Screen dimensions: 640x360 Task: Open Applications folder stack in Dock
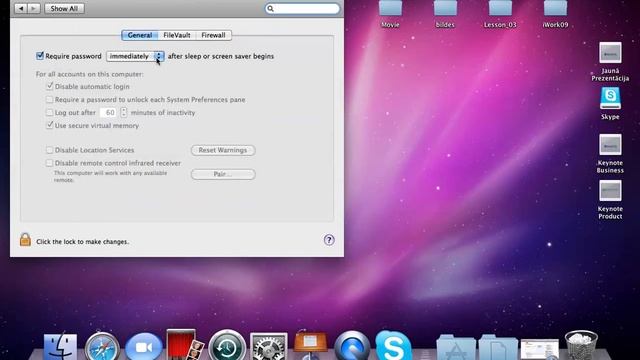(x=456, y=348)
